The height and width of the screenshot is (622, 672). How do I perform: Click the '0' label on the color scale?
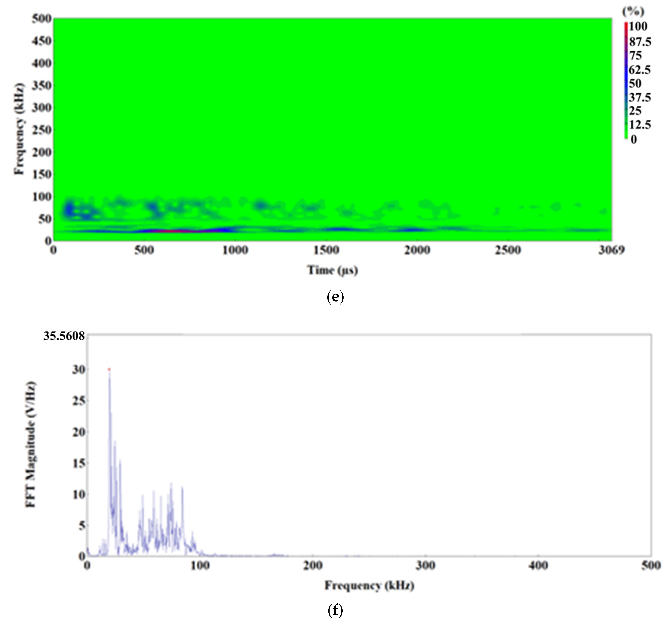coord(634,139)
